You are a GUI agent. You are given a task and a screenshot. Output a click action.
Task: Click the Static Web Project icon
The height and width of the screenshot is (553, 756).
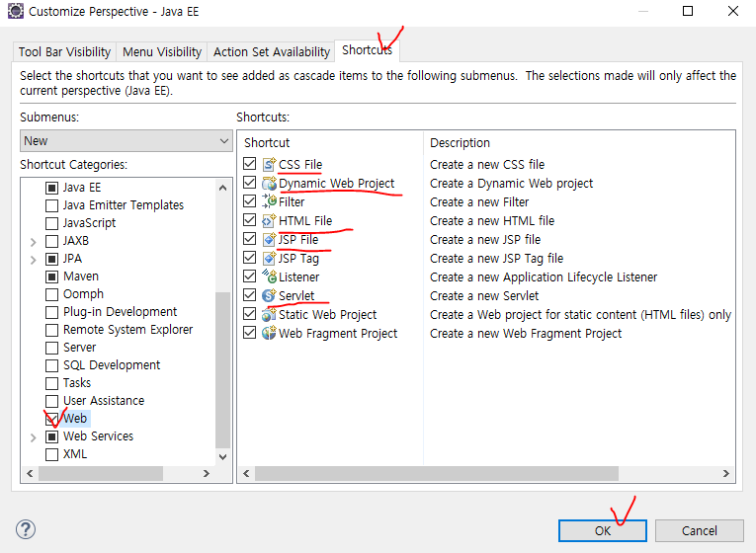pyautogui.click(x=269, y=314)
